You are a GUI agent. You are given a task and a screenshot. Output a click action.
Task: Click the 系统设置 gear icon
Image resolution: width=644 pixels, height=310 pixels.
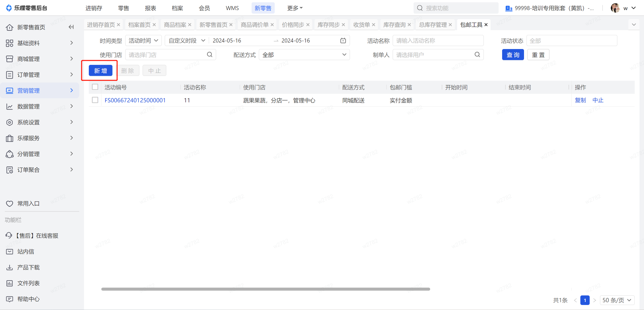10,122
